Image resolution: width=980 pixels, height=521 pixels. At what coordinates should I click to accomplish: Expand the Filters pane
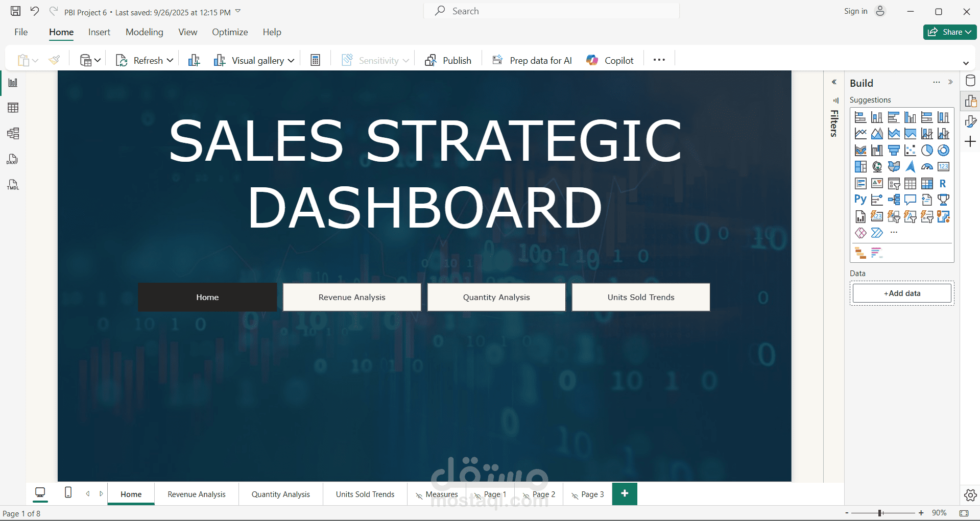(834, 82)
